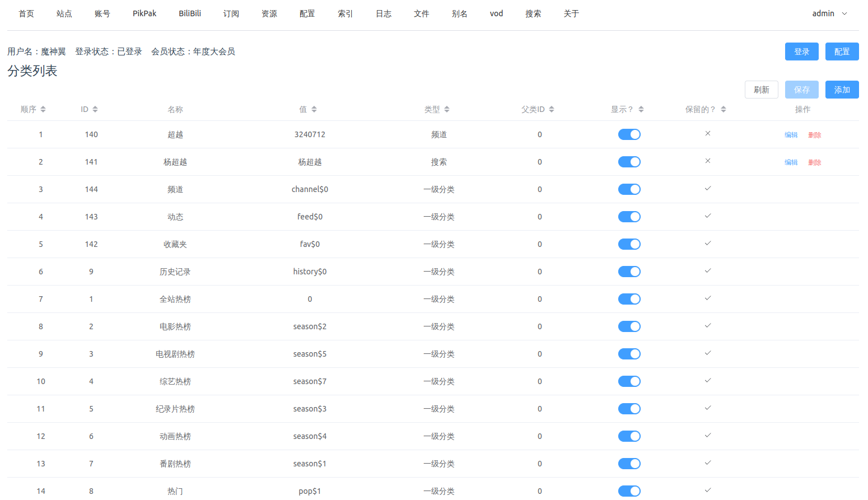Screen dimensions: 868x500
Task: Open the 索引 menu item
Action: tap(346, 13)
